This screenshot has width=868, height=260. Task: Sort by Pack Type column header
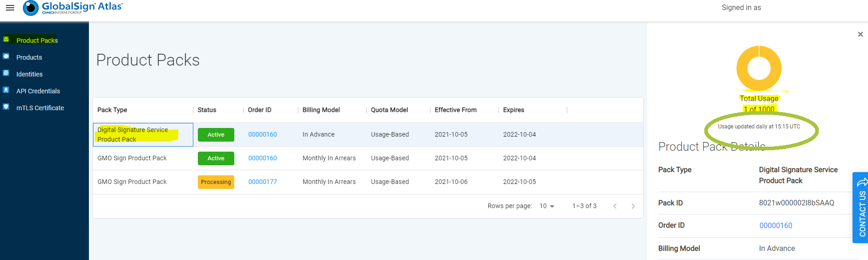112,110
